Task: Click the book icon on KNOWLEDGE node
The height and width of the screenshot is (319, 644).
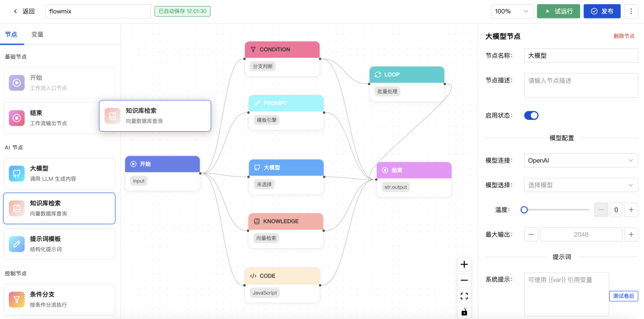Action: [x=256, y=221]
